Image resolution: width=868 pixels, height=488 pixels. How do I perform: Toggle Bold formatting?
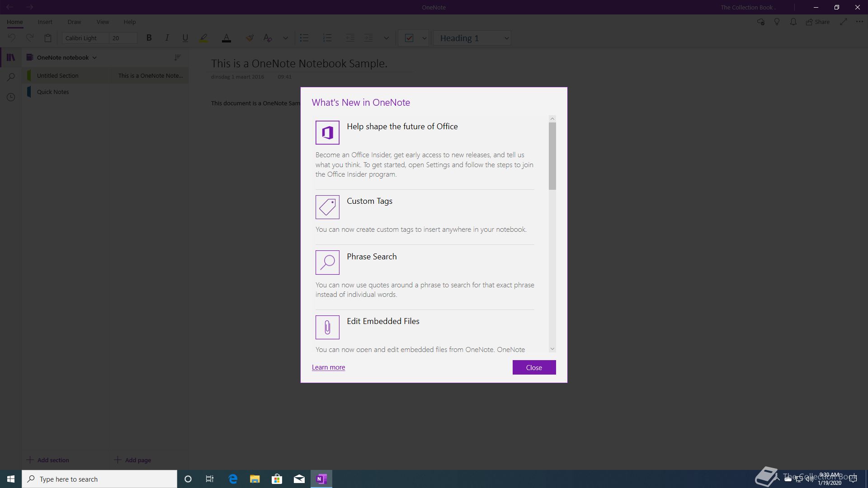pos(149,38)
